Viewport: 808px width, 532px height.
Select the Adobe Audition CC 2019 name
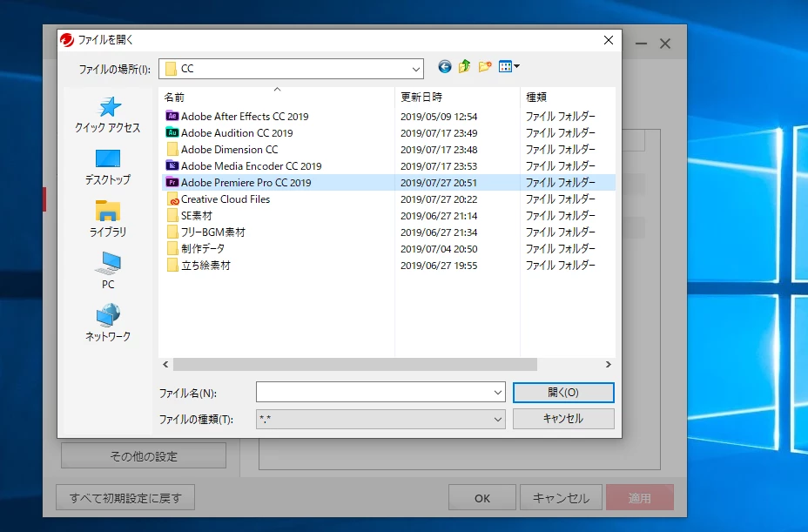(237, 133)
